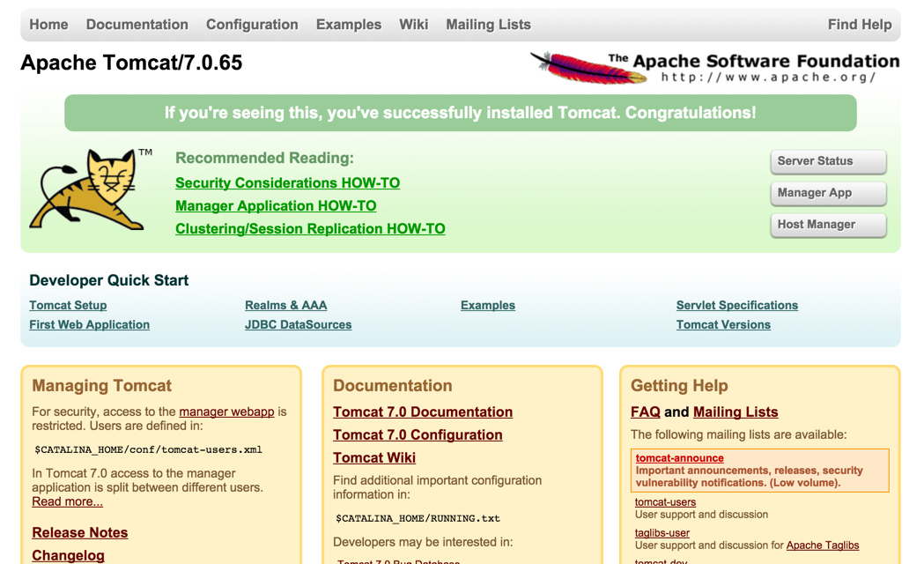
Task: Follow the Tomcat Setup link
Action: click(69, 305)
